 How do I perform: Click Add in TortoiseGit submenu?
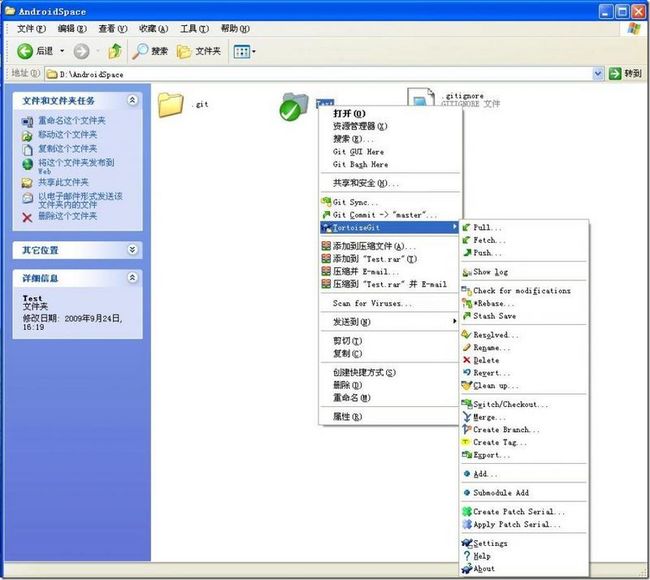(524, 474)
